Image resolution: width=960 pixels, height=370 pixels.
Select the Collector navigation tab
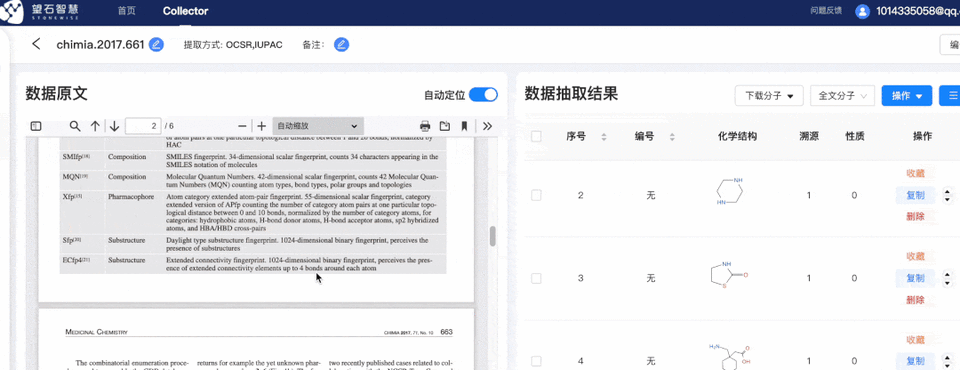pyautogui.click(x=186, y=11)
